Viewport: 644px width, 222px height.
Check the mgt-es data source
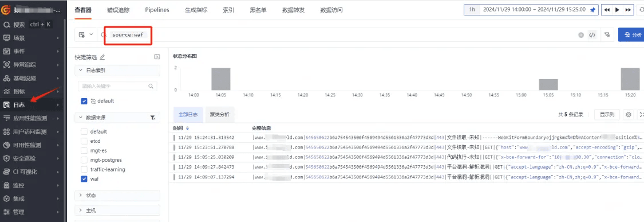pyautogui.click(x=84, y=151)
